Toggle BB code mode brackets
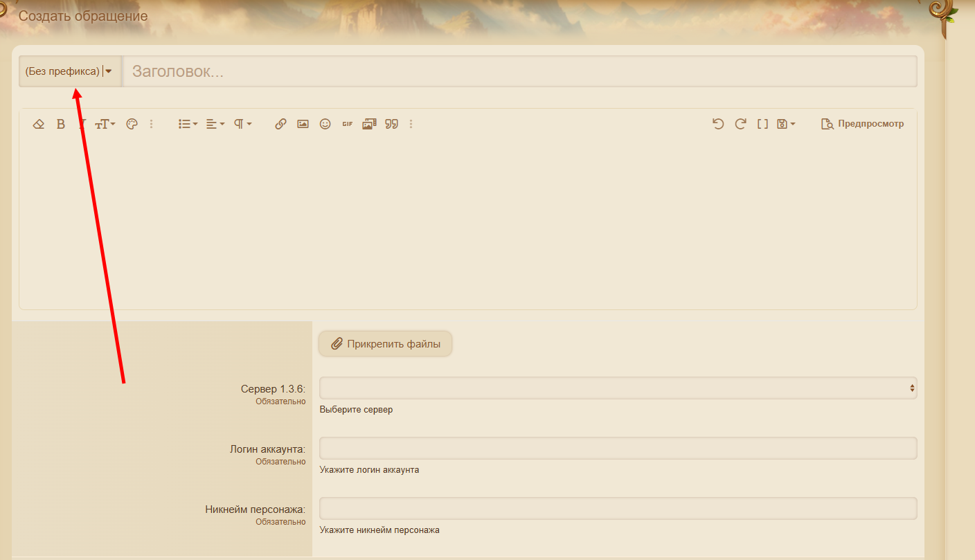This screenshot has width=975, height=560. click(x=762, y=124)
